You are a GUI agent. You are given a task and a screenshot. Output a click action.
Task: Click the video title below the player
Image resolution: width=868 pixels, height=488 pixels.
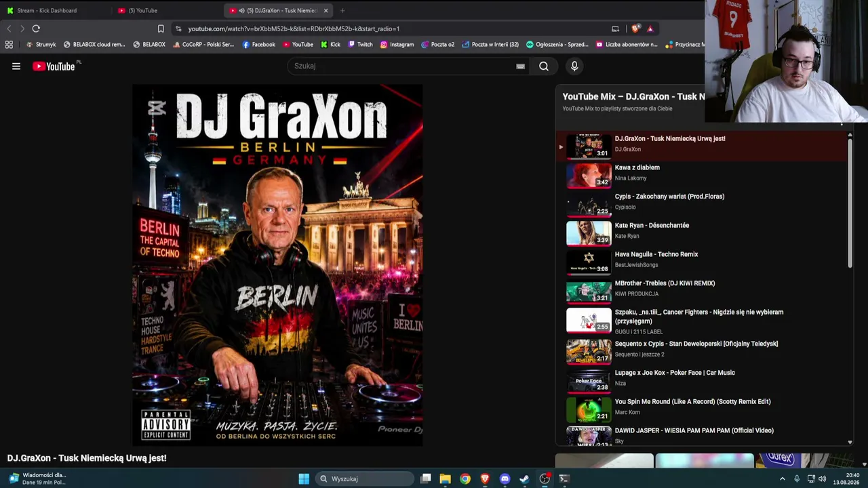coord(87,458)
